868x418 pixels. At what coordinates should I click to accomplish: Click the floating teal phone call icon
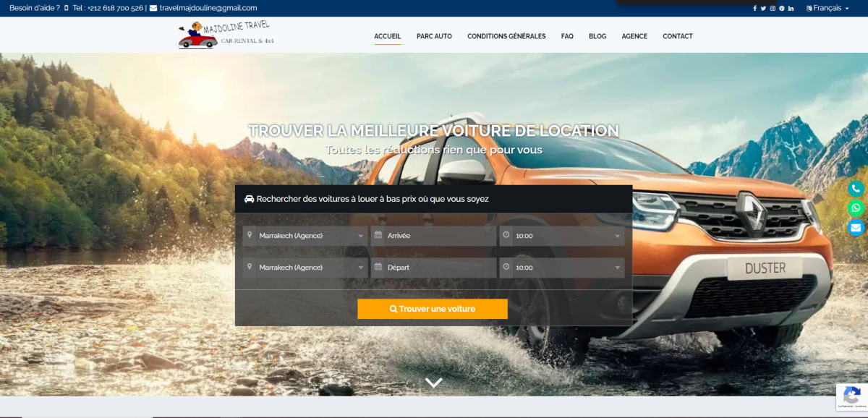point(856,189)
